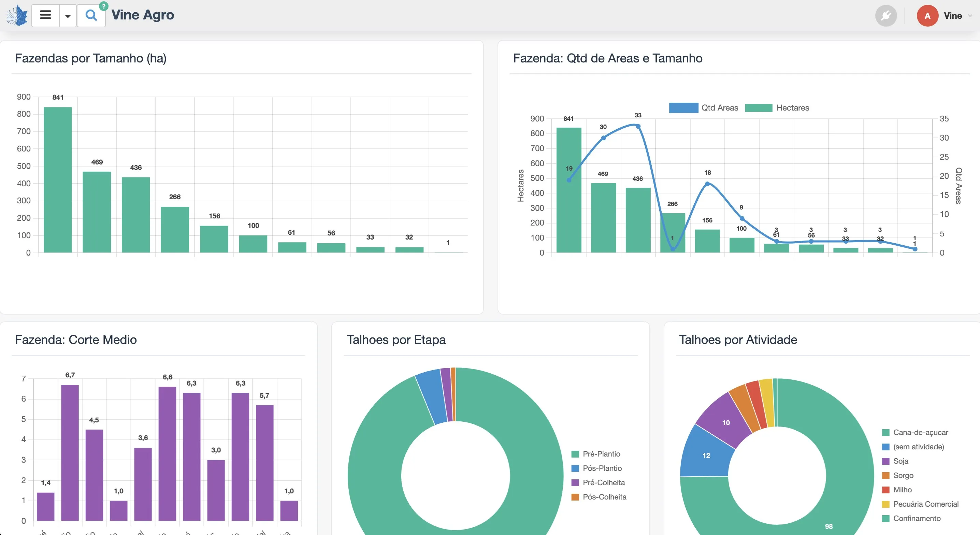Screen dimensions: 980x535
Task: Open the hamburger menu button
Action: point(46,16)
